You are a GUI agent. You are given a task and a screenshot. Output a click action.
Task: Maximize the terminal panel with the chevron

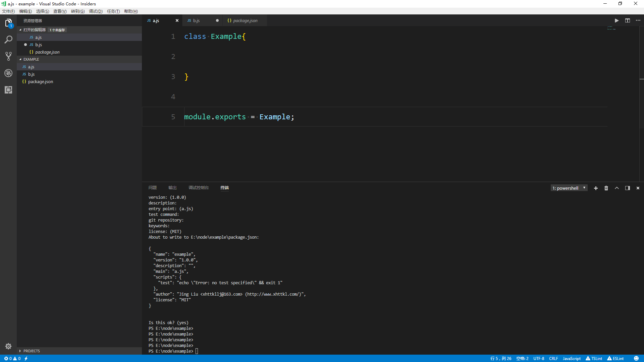pos(616,188)
